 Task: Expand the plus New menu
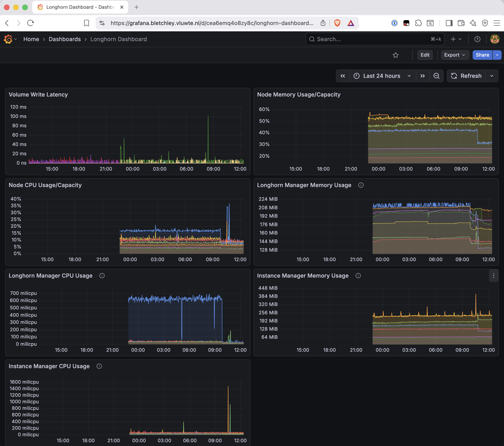[x=456, y=39]
